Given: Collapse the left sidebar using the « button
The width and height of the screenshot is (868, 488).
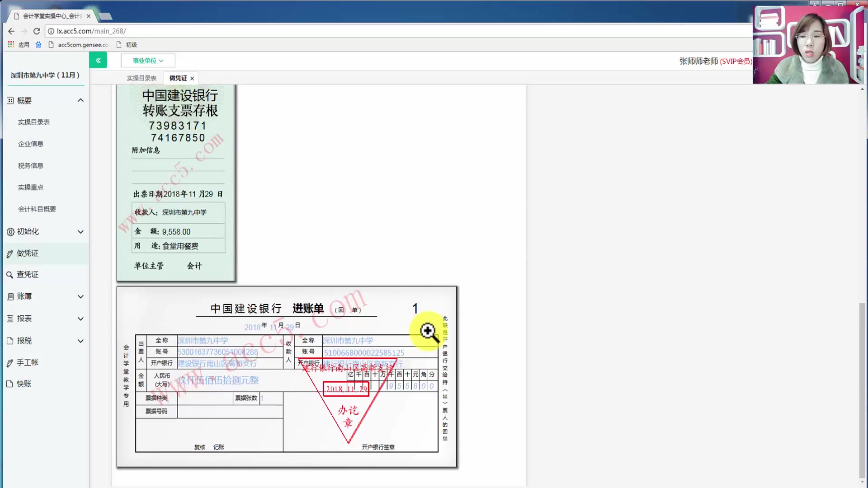Looking at the screenshot, I should tap(98, 60).
